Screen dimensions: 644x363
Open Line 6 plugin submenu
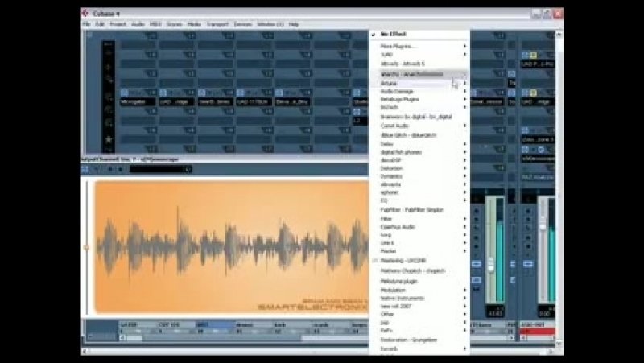(419, 243)
